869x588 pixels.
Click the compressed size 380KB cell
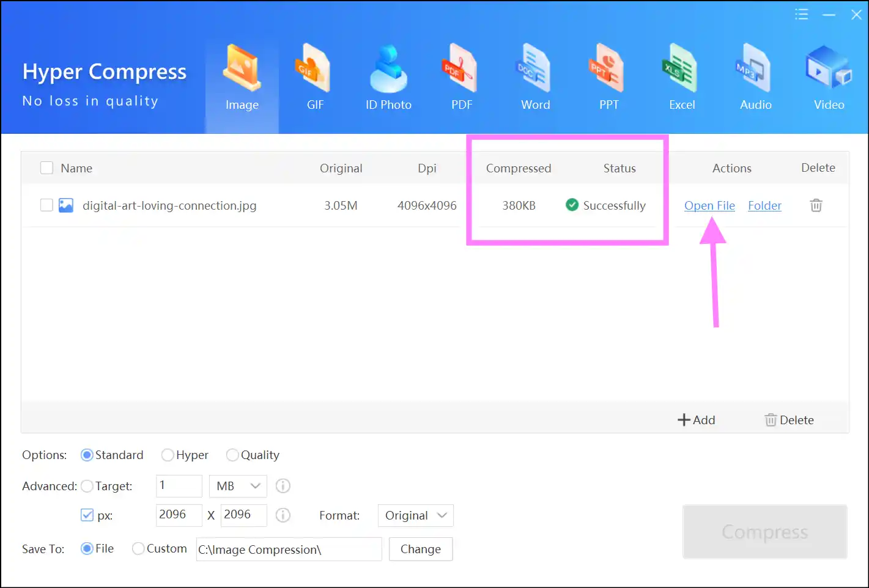click(x=519, y=205)
